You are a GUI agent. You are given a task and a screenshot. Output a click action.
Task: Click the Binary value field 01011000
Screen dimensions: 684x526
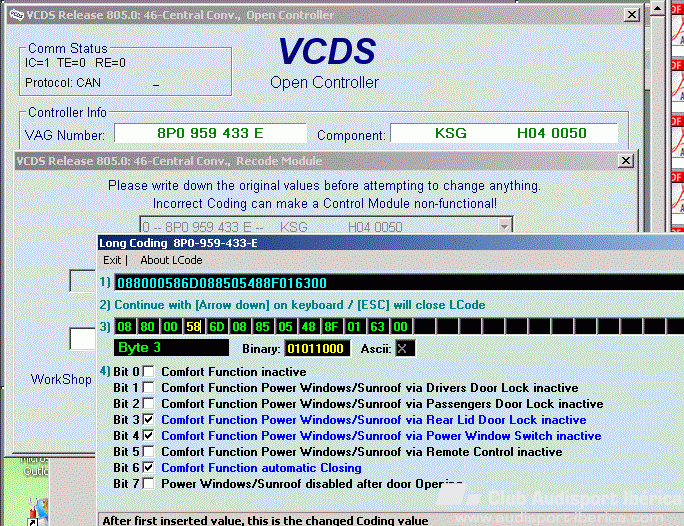point(317,348)
